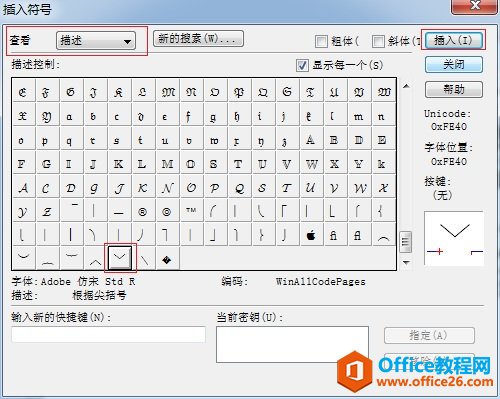Open help with the 帮助 button
This screenshot has width=500, height=399.
click(x=454, y=89)
